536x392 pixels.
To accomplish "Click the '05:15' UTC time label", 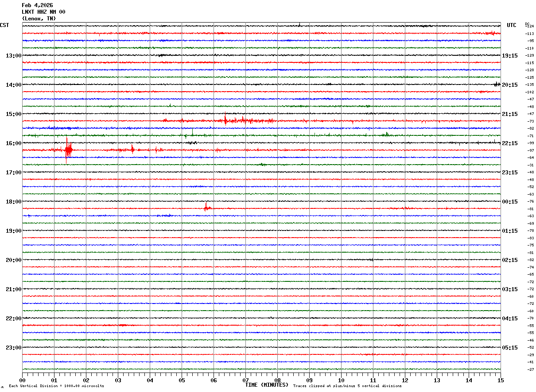I will [x=510, y=348].
